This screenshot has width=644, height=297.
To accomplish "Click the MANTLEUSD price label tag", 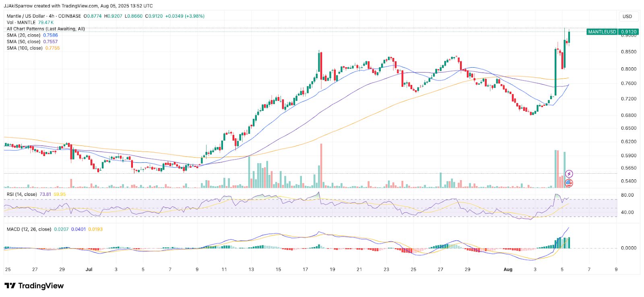I will click(602, 32).
